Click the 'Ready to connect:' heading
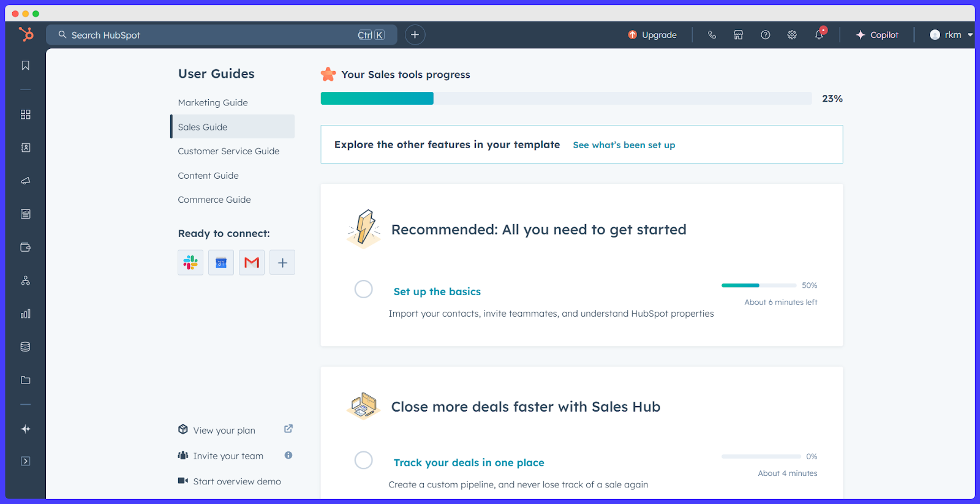980x504 pixels. click(x=224, y=233)
